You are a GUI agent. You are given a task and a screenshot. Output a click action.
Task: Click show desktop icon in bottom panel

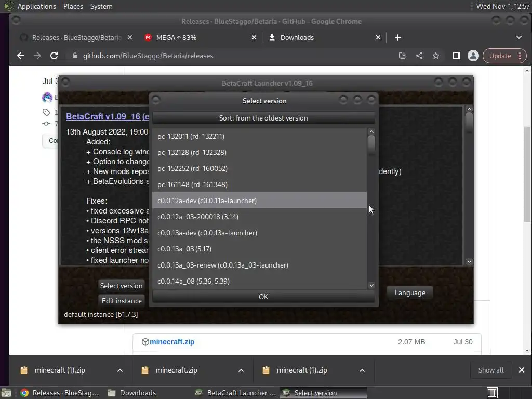[6, 393]
